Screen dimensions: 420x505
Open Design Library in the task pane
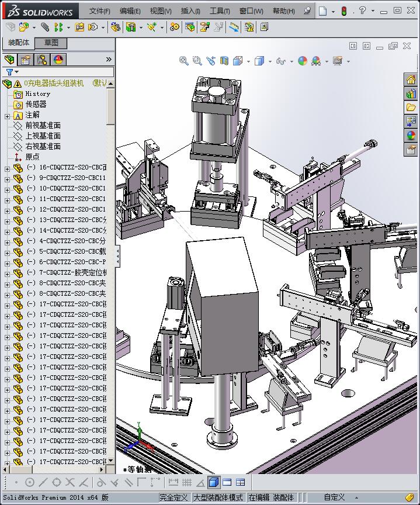[411, 94]
